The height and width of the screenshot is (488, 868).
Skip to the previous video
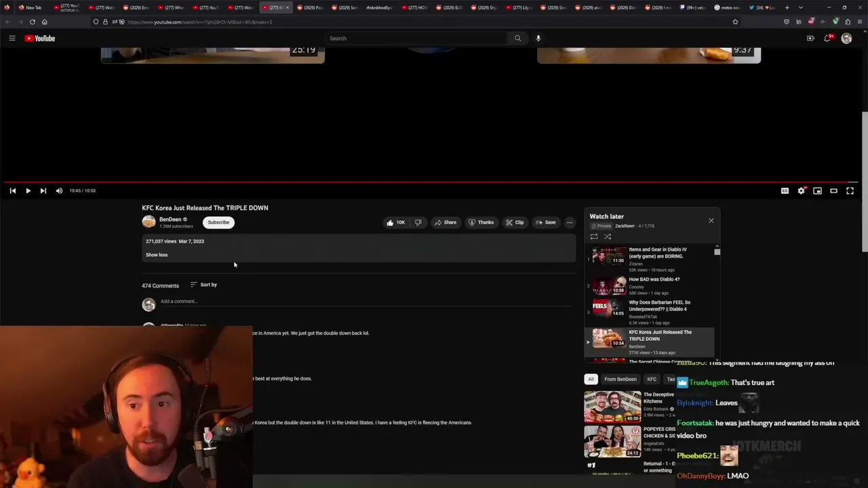[12, 191]
